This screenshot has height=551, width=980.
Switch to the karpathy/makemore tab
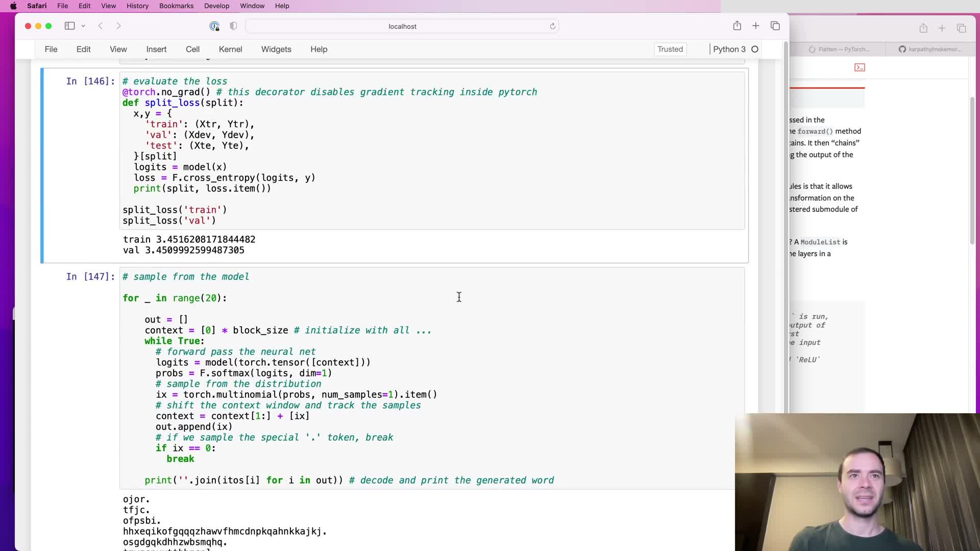tap(930, 49)
